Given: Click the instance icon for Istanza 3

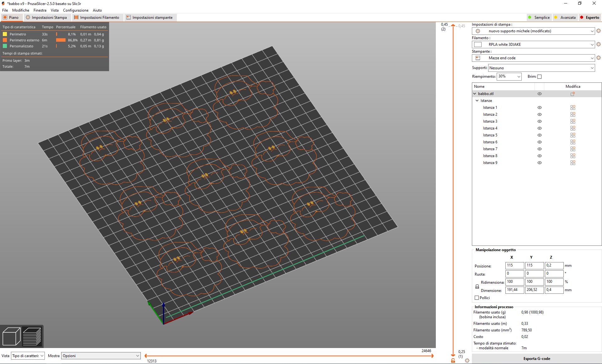Looking at the screenshot, I should tap(573, 121).
